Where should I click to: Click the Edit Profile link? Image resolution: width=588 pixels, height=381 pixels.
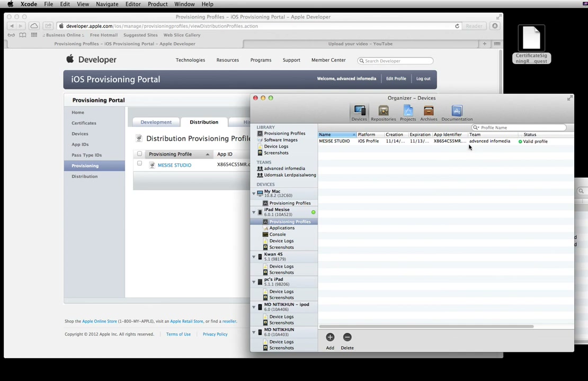pos(396,79)
